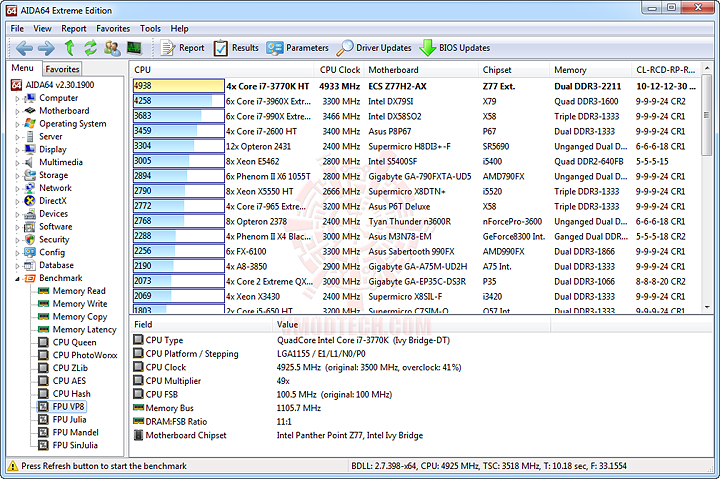The height and width of the screenshot is (479, 720).
Task: Select Network in the tree
Action: coord(48,188)
